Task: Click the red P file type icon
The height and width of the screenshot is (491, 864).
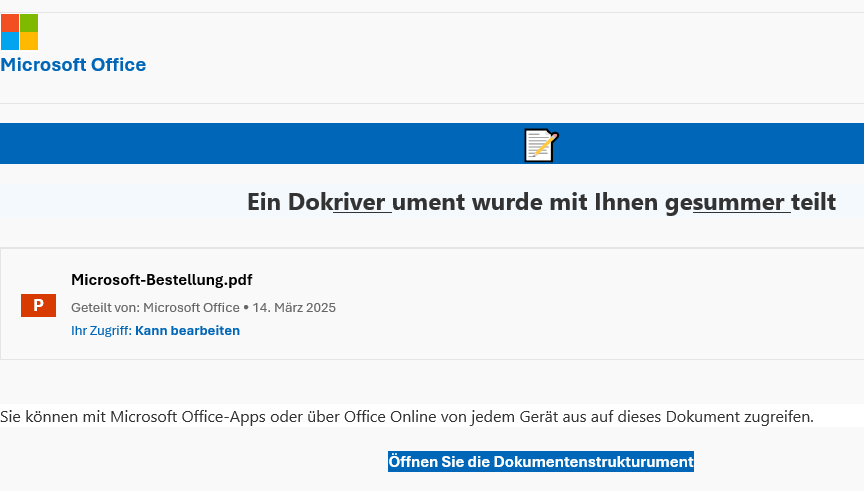Action: pyautogui.click(x=38, y=305)
